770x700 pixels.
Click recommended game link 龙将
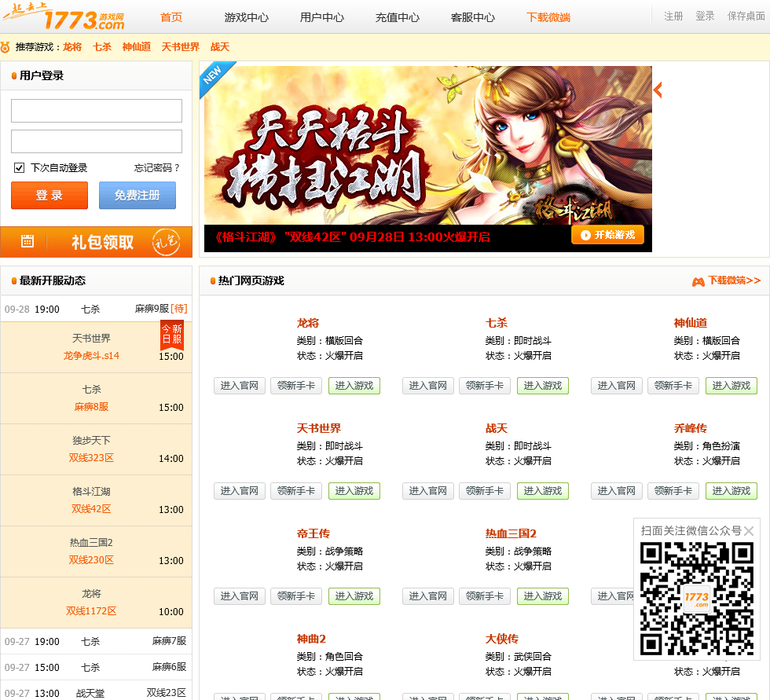pos(72,47)
